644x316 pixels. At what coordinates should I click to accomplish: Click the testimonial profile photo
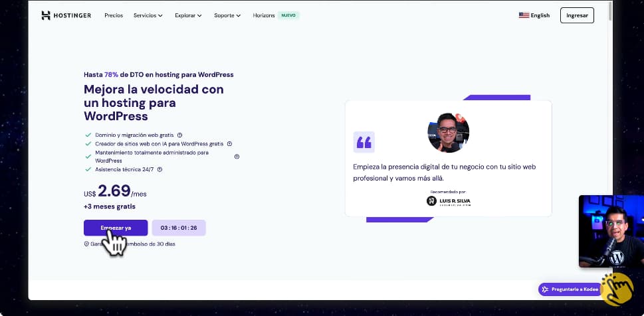[x=448, y=133]
